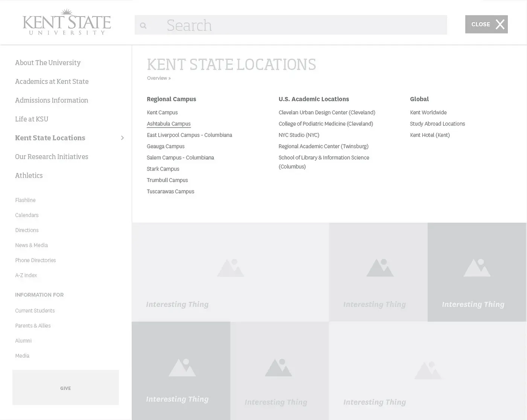Open Regional Academic Center (Twinsburg)
This screenshot has height=420, width=527.
tap(323, 146)
